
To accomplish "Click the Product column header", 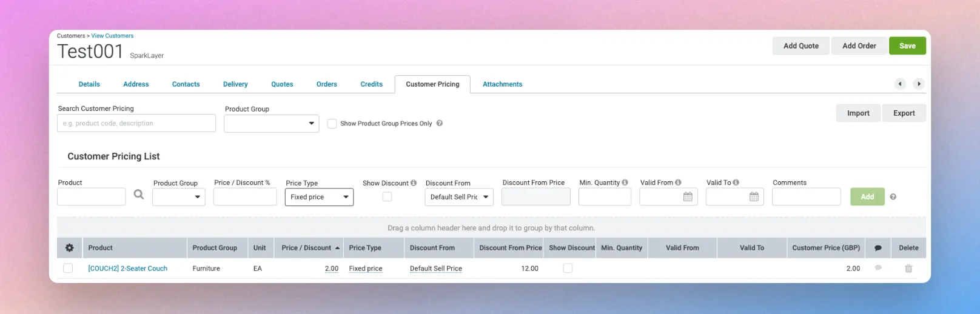I will 135,248.
